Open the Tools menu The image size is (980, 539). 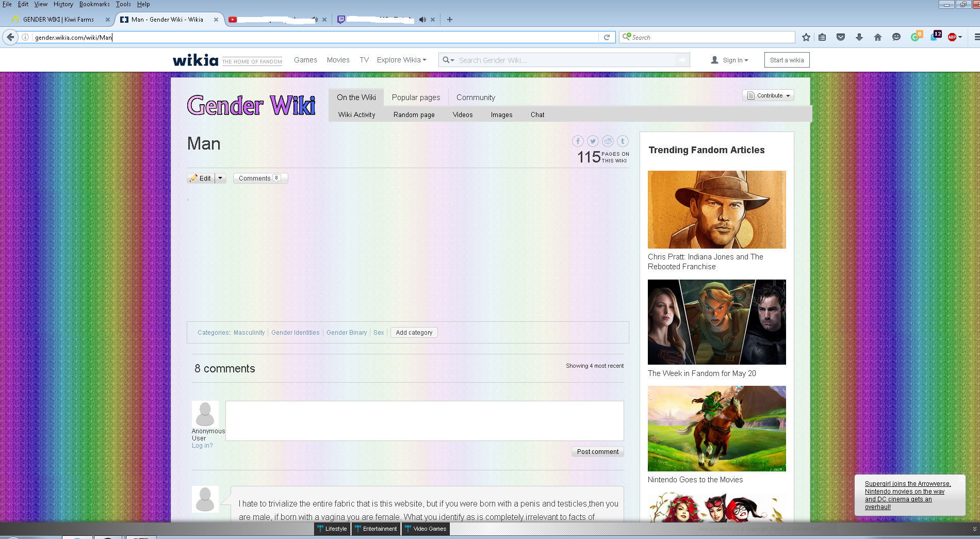click(123, 4)
